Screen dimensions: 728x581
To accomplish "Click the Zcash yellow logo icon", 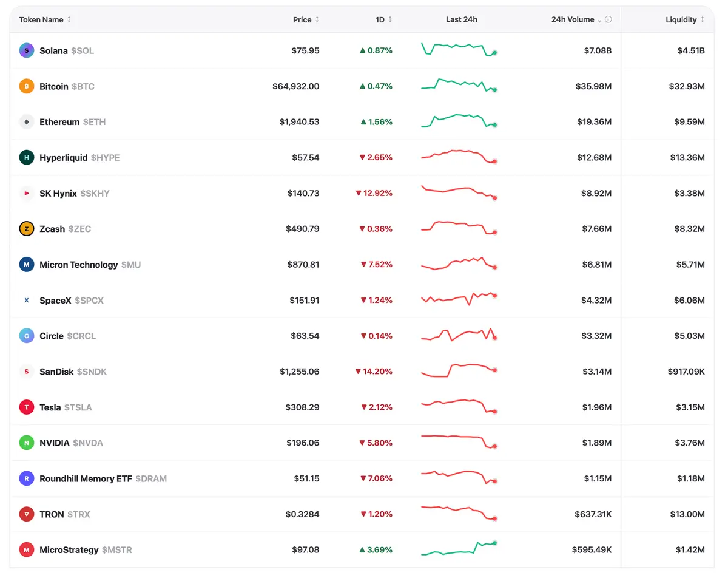I will pyautogui.click(x=27, y=229).
